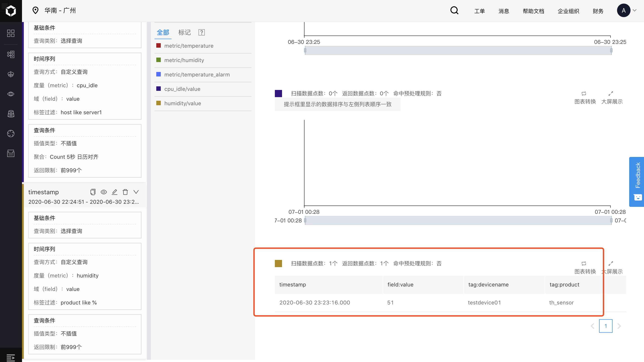
Task: Switch to 标记 tab
Action: pos(185,32)
